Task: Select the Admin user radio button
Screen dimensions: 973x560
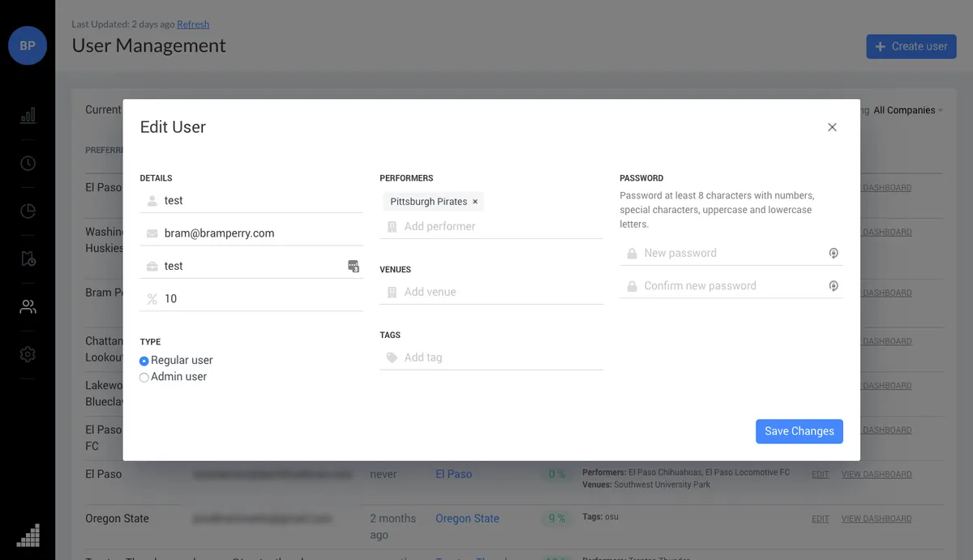Action: point(144,376)
